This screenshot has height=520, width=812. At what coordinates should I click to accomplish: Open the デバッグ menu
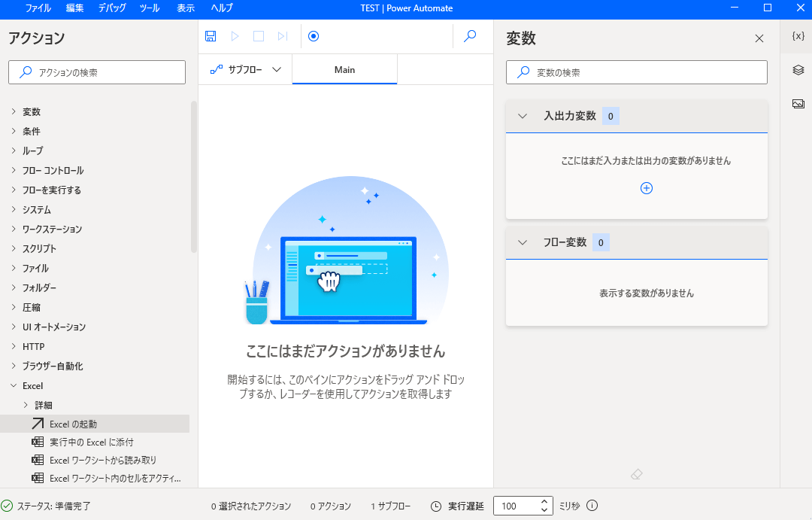click(111, 8)
